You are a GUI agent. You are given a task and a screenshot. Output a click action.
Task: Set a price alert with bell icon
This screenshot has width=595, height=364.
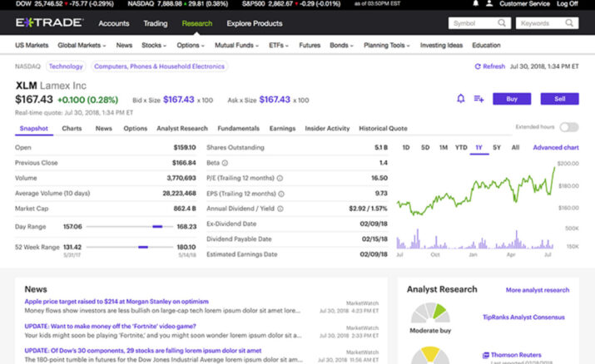point(461,99)
